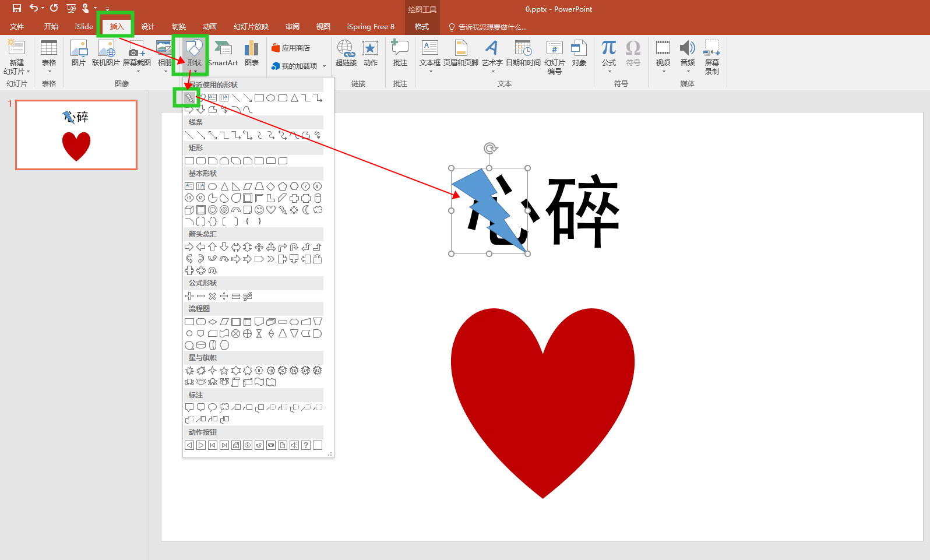
Task: Switch to the 设计 tab
Action: click(x=148, y=27)
